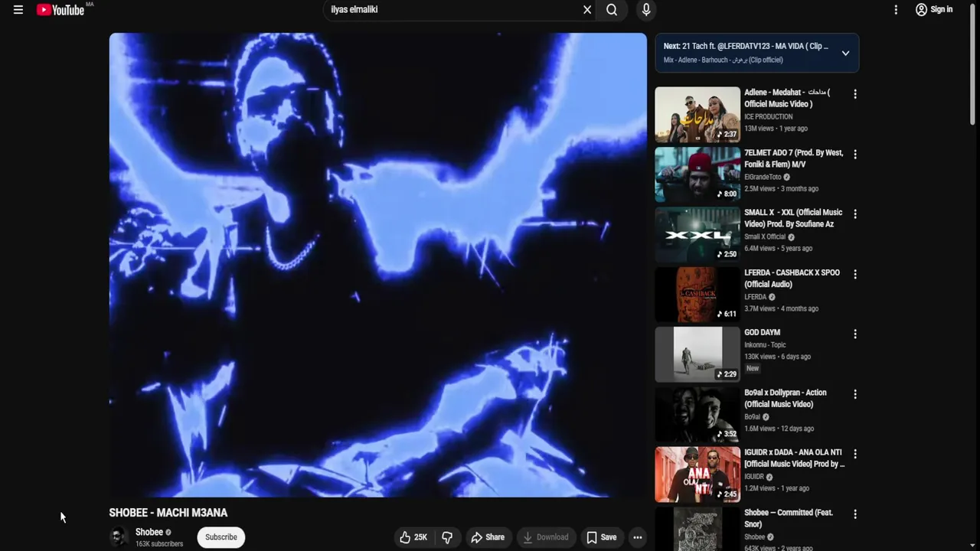Open options for LFERDA - CASHBACK X SPOO
Viewport: 980px width, 551px height.
click(x=855, y=274)
